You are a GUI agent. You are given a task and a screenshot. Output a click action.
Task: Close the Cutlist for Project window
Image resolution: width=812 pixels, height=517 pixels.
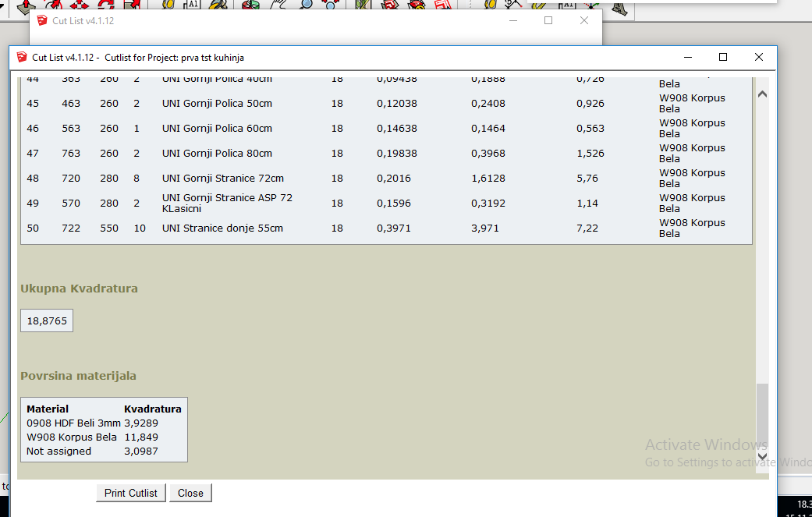[759, 57]
